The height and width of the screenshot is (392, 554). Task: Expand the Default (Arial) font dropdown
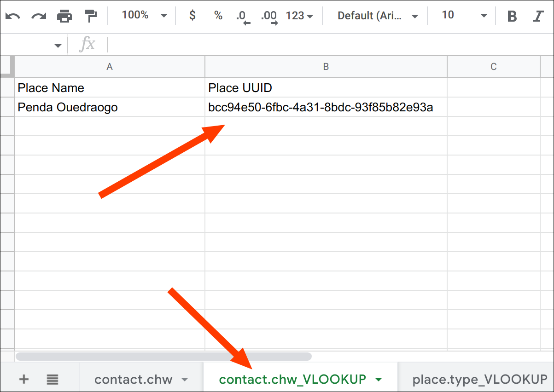(378, 16)
